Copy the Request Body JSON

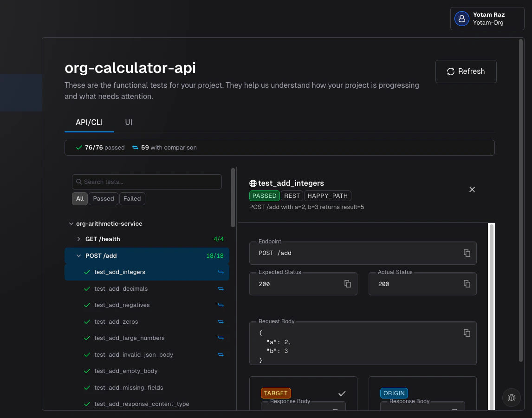coord(467,333)
